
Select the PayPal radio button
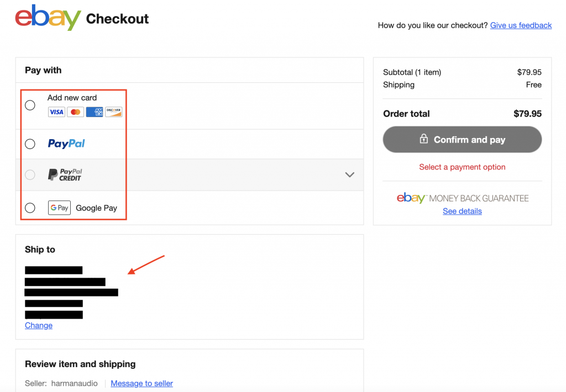click(30, 144)
